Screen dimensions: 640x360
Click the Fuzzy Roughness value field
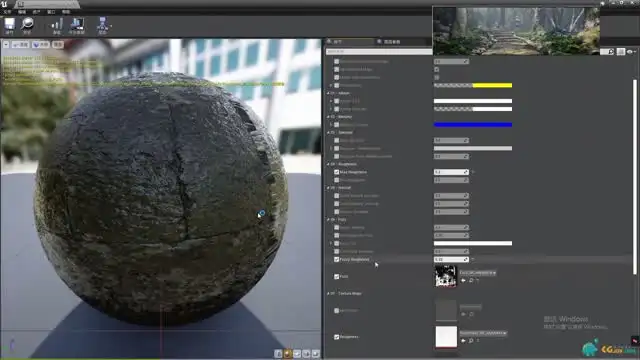451,259
